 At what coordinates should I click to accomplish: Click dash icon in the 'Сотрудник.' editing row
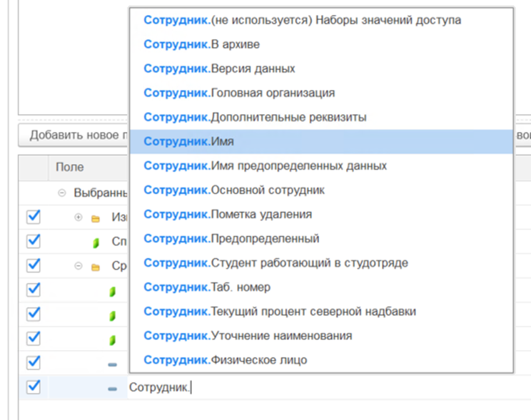click(112, 389)
